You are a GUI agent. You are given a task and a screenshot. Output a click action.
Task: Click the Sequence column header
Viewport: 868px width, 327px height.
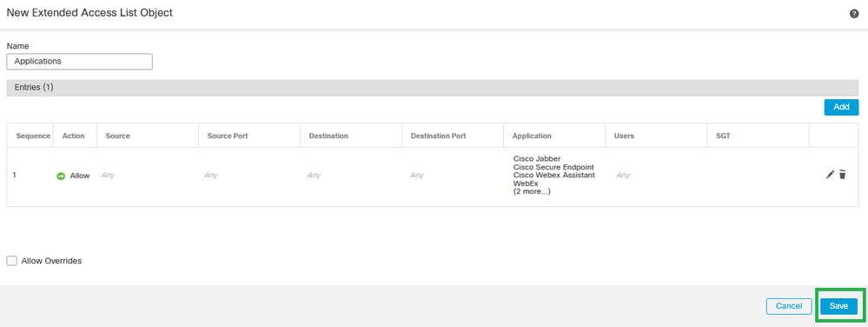33,136
